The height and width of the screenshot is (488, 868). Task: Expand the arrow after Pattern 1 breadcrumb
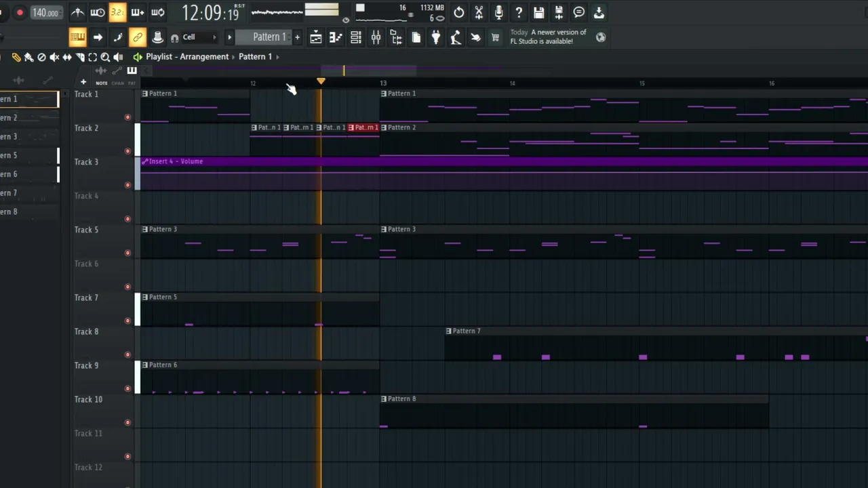(x=277, y=57)
